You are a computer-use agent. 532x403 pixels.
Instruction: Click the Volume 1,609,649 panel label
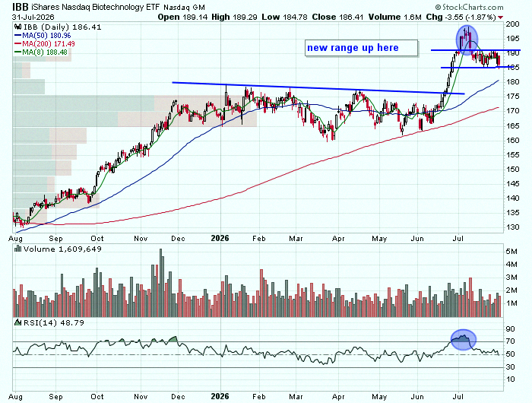62,249
